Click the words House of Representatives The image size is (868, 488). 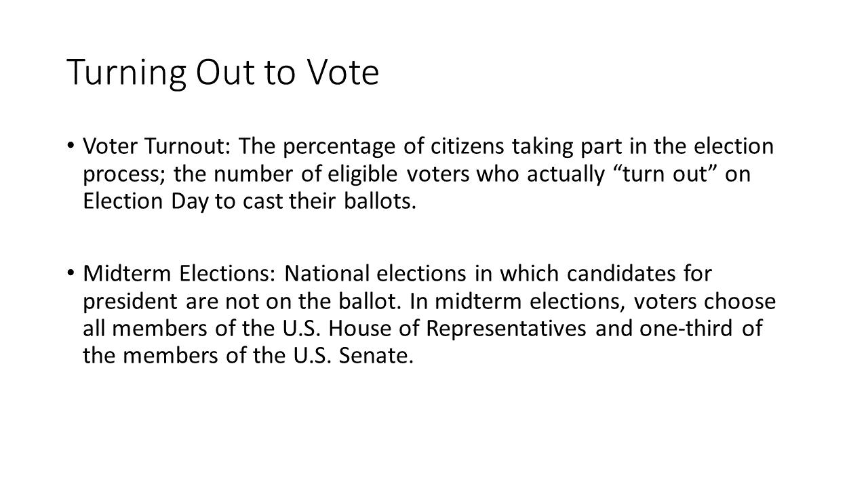point(506,329)
